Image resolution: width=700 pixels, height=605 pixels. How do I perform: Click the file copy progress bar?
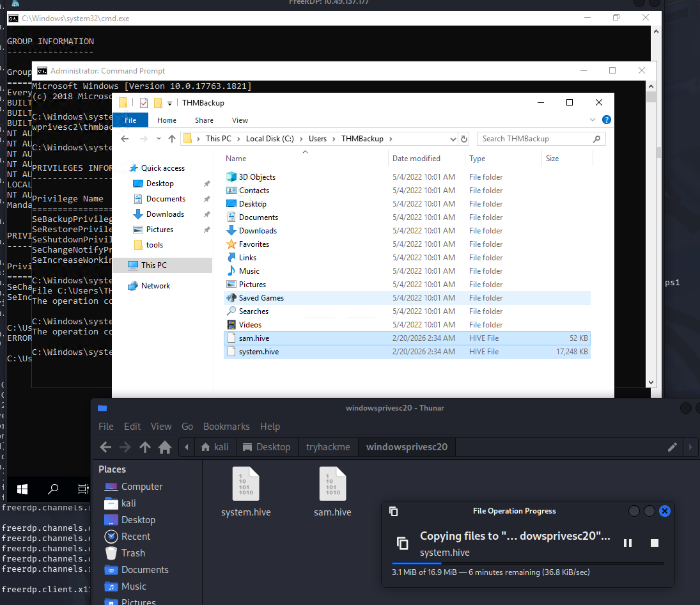(x=527, y=563)
